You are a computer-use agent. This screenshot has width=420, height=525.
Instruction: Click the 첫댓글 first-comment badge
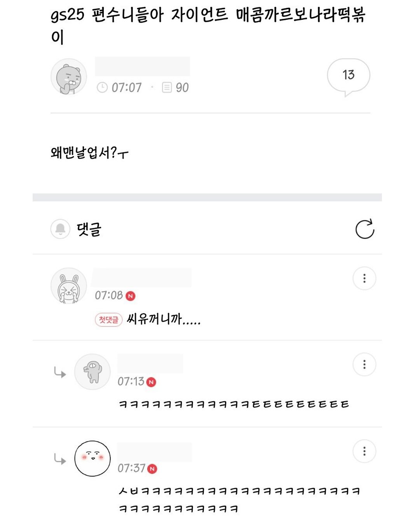click(x=108, y=320)
